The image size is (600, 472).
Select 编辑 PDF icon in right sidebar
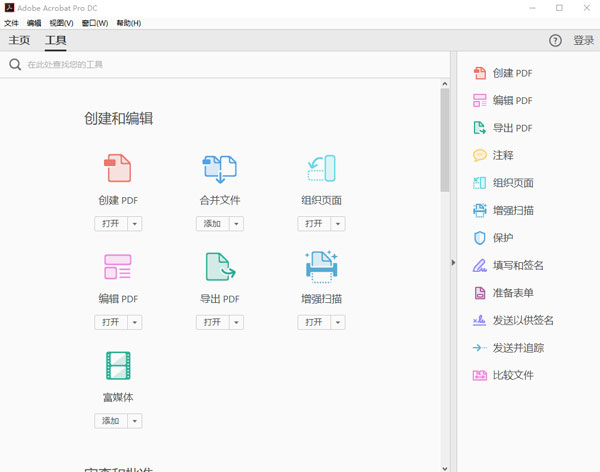pyautogui.click(x=479, y=101)
